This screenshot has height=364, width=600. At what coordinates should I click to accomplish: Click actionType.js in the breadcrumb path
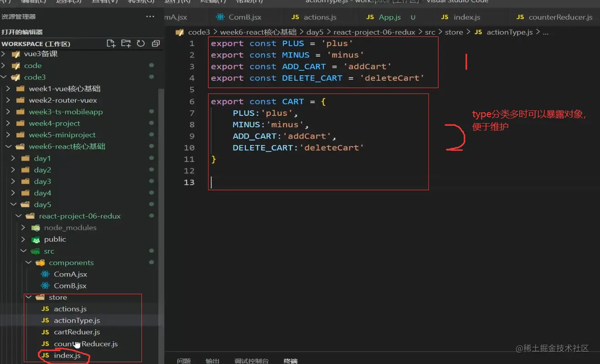(510, 32)
